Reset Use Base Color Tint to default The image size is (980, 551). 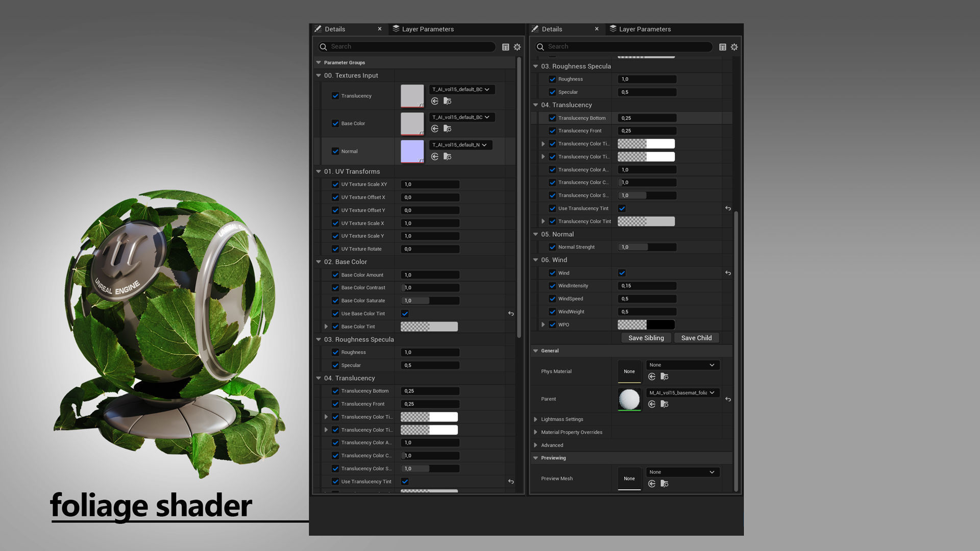(x=511, y=314)
